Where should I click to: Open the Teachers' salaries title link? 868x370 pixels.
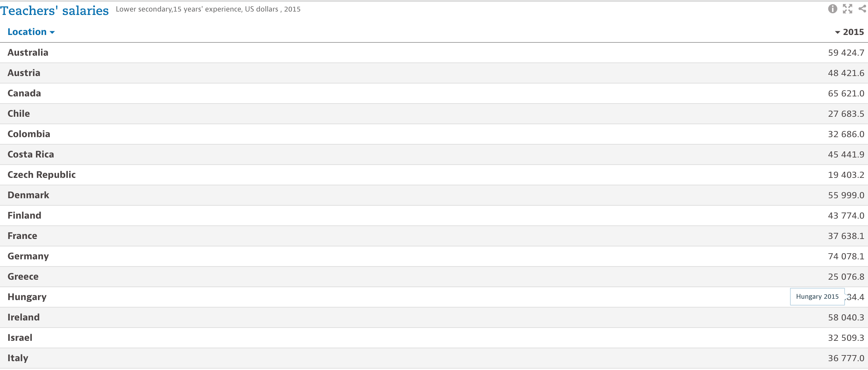pos(55,11)
